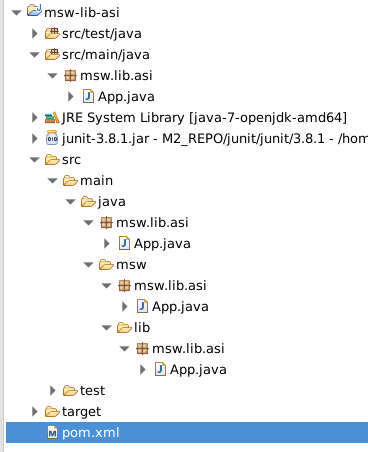
Task: Click the msw-lib-asi project icon
Action: pos(34,11)
